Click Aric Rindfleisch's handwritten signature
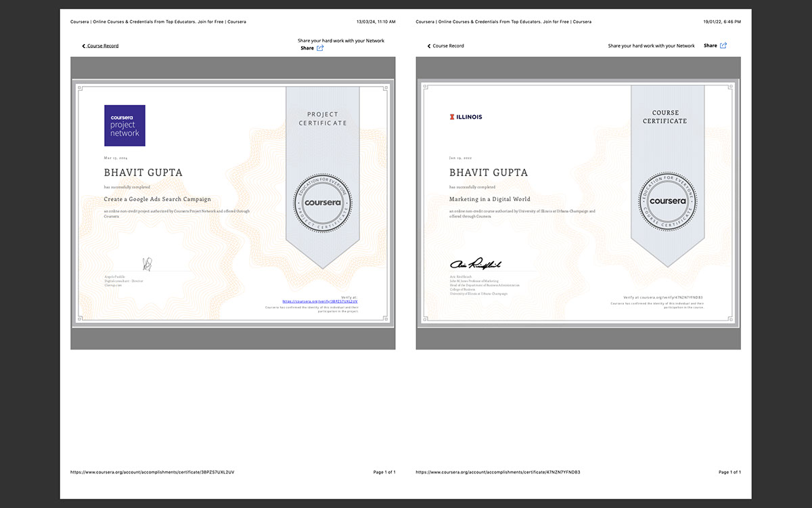 point(476,264)
